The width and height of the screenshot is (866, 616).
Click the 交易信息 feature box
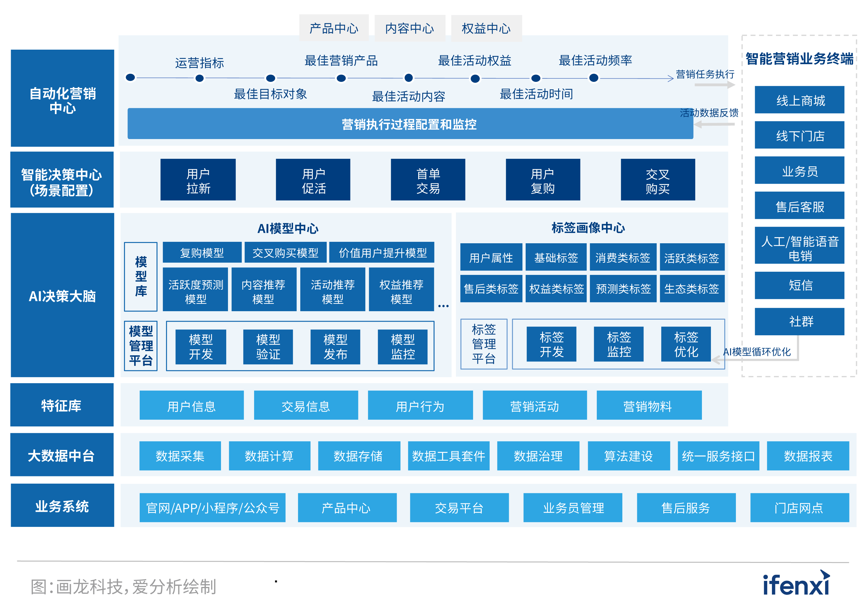click(306, 405)
